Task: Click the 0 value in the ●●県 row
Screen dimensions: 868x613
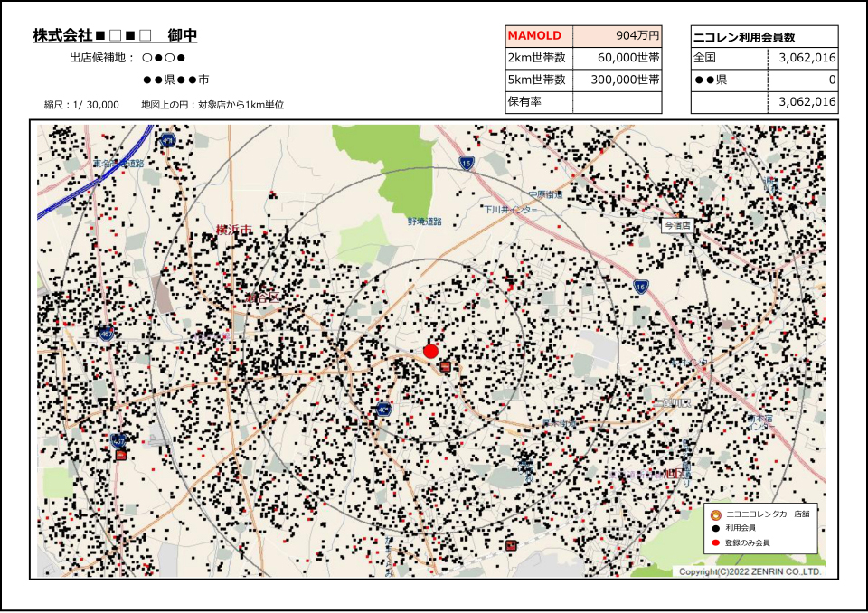Action: (x=832, y=80)
